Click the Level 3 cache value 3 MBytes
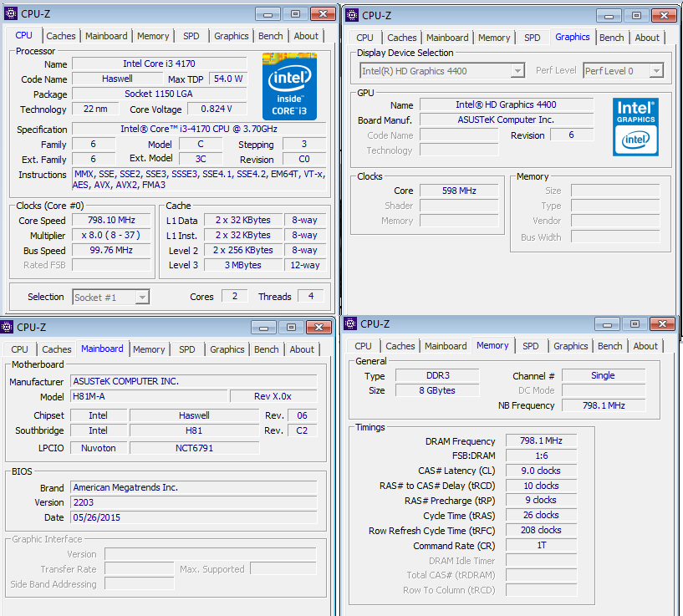683x616 pixels. pyautogui.click(x=243, y=265)
